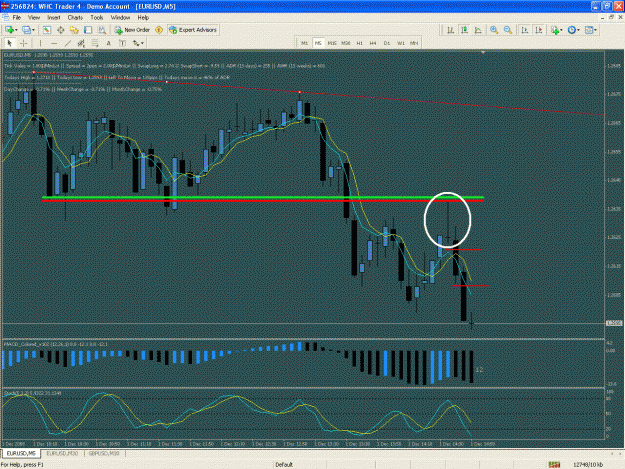Toggle the Terminal panel icon
The width and height of the screenshot is (625, 469).
tap(88, 30)
